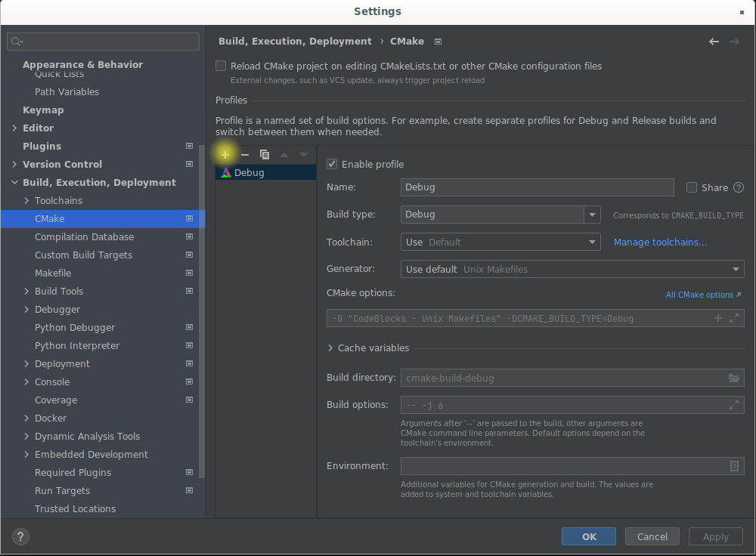Add item in CMake options field

718,318
